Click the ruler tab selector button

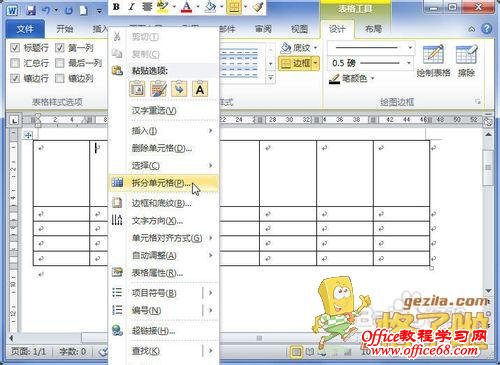click(x=14, y=120)
